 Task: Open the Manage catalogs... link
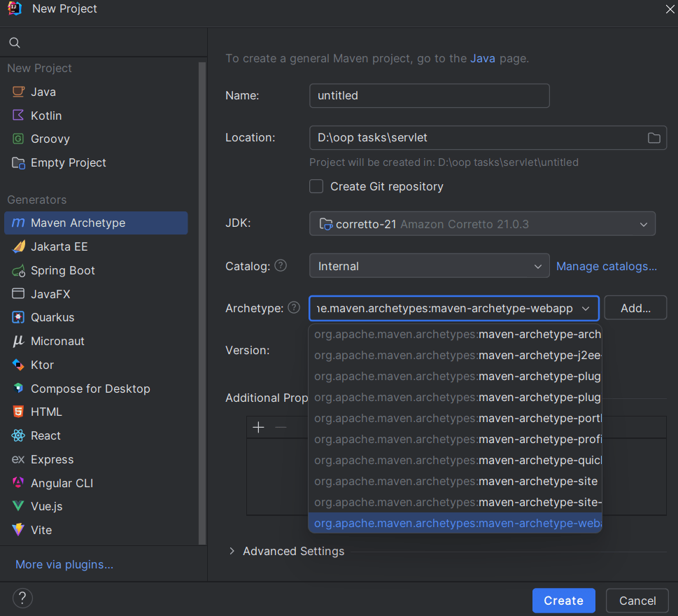point(606,267)
